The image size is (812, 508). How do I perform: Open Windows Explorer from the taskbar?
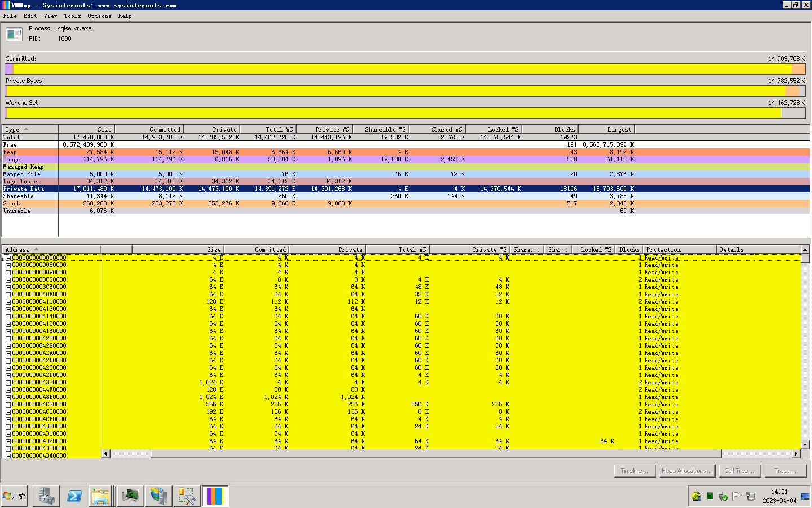click(100, 496)
